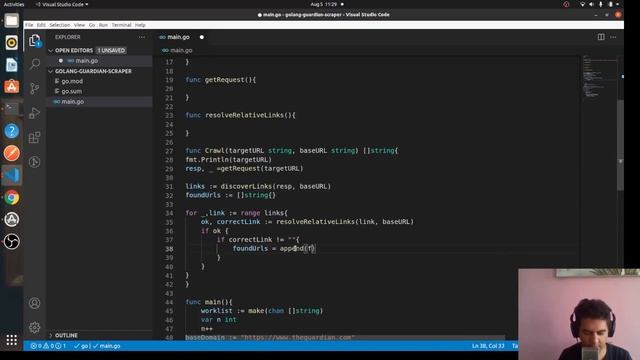The image size is (640, 360).
Task: Click Visual Studio Code dock icon
Action: tap(11, 175)
